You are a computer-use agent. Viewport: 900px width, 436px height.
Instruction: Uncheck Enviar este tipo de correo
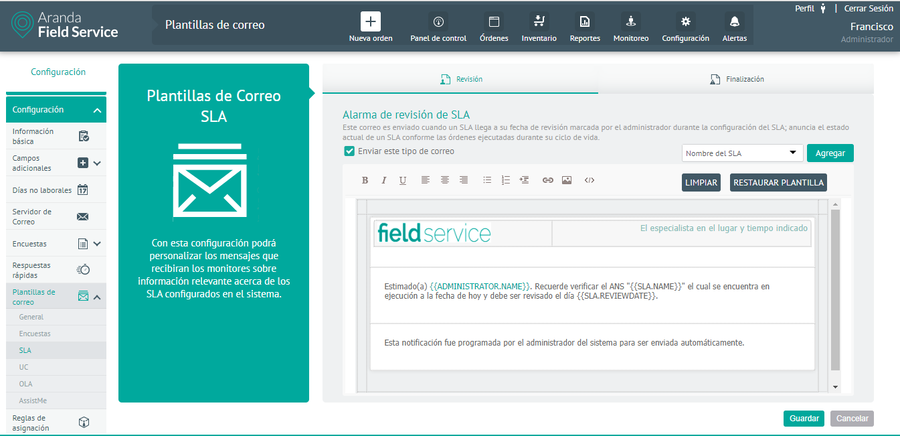(x=349, y=152)
